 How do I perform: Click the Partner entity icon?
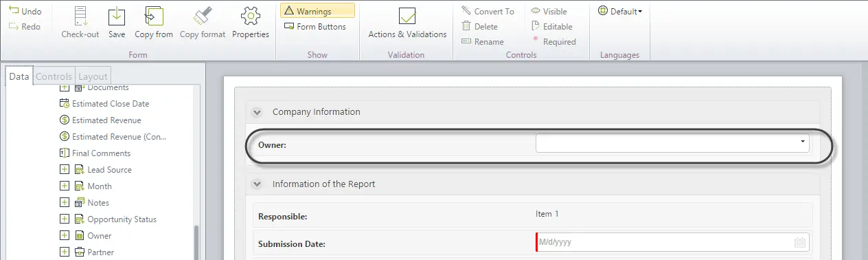(x=79, y=252)
